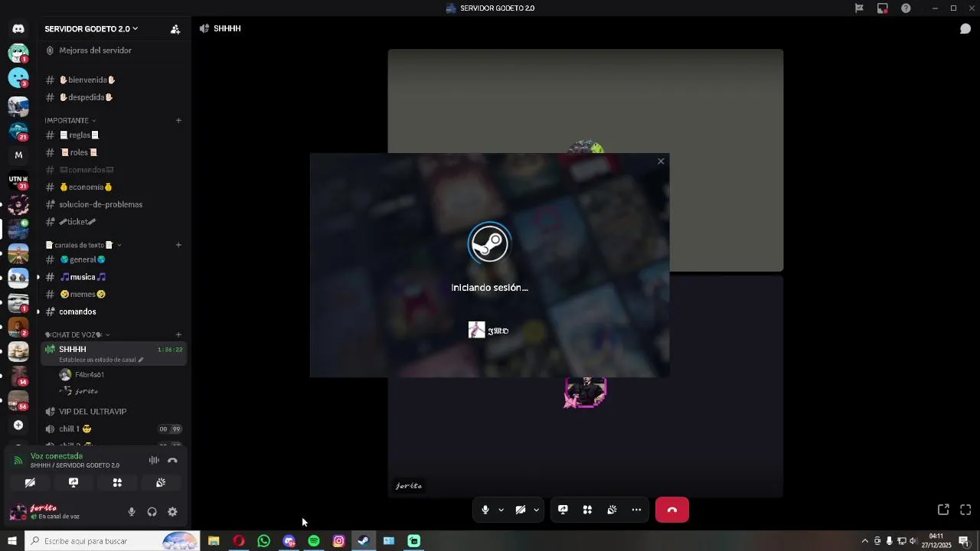The image size is (980, 551).
Task: Launch activity button in voice panel
Action: [x=117, y=483]
